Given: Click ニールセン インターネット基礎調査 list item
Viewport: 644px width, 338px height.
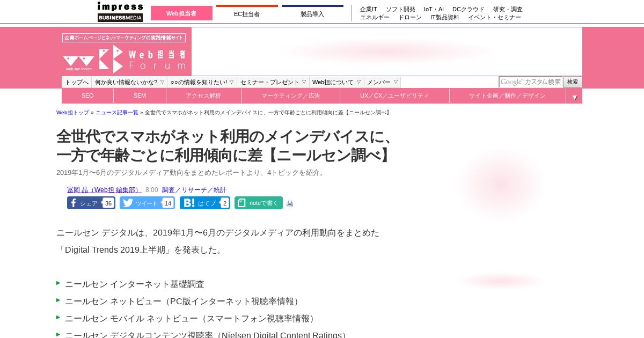Looking at the screenshot, I should (x=135, y=284).
